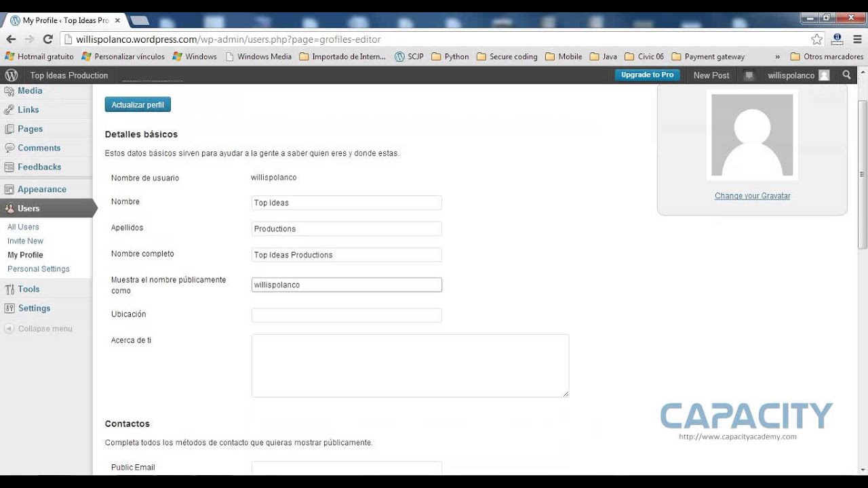Click New Post in admin bar
Viewport: 868px width, 488px height.
[711, 75]
